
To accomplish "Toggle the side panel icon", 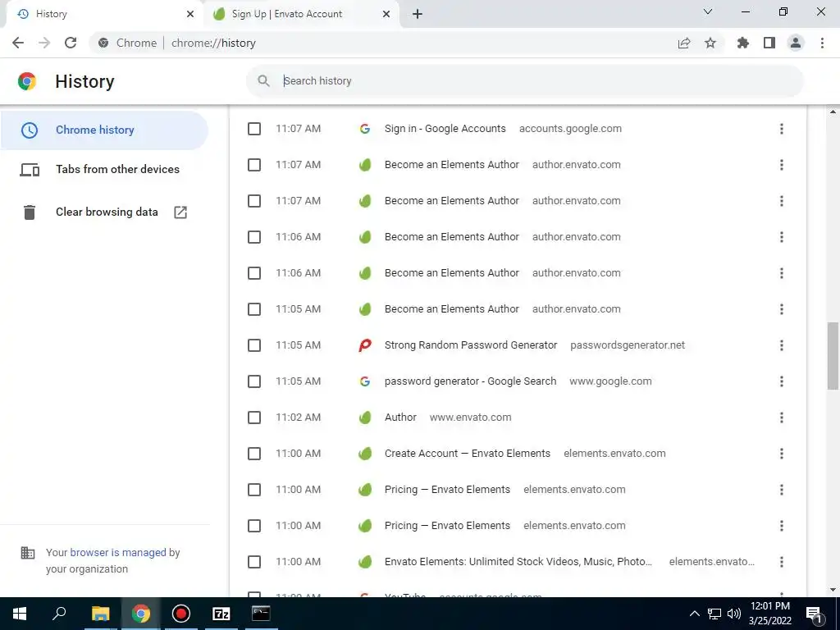I will (x=769, y=43).
